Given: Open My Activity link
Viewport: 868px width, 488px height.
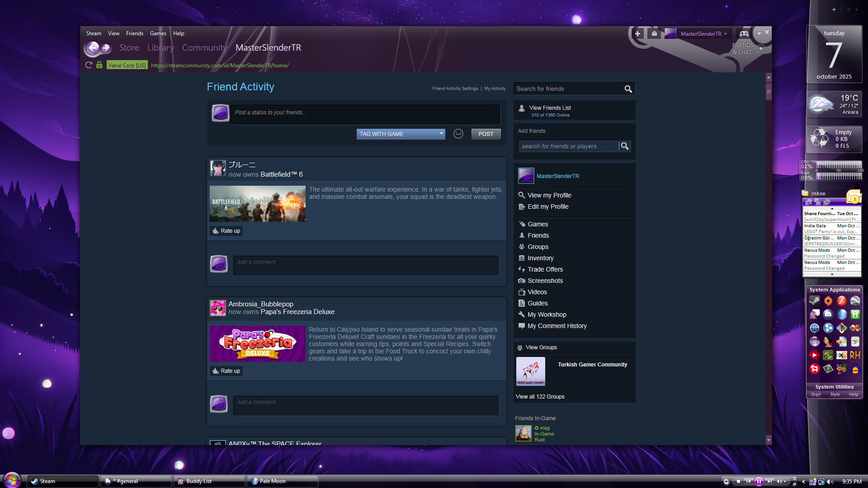Looking at the screenshot, I should (x=495, y=89).
